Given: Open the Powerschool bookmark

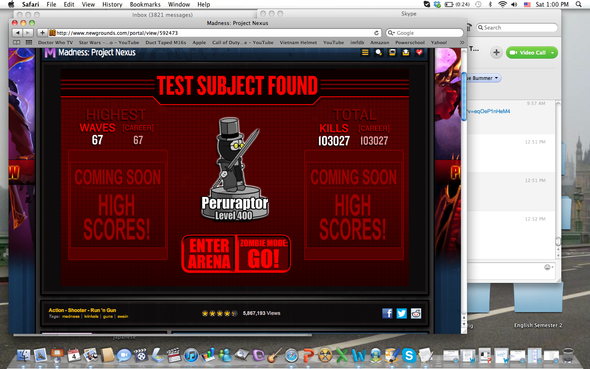Looking at the screenshot, I should [410, 43].
